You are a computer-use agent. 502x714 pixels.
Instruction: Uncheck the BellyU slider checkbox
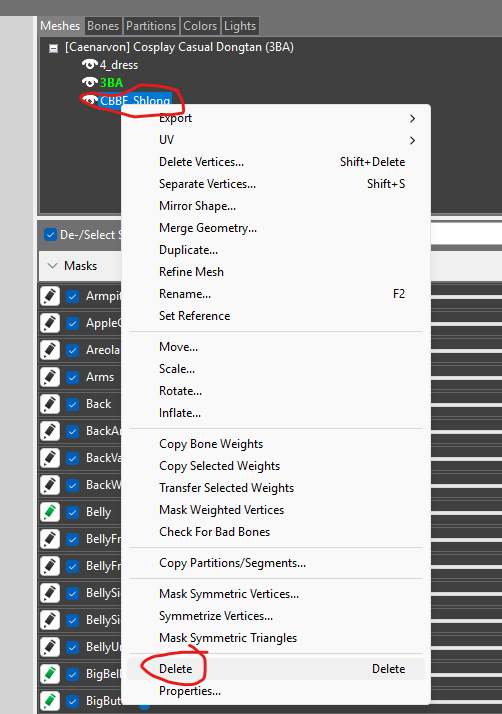72,647
